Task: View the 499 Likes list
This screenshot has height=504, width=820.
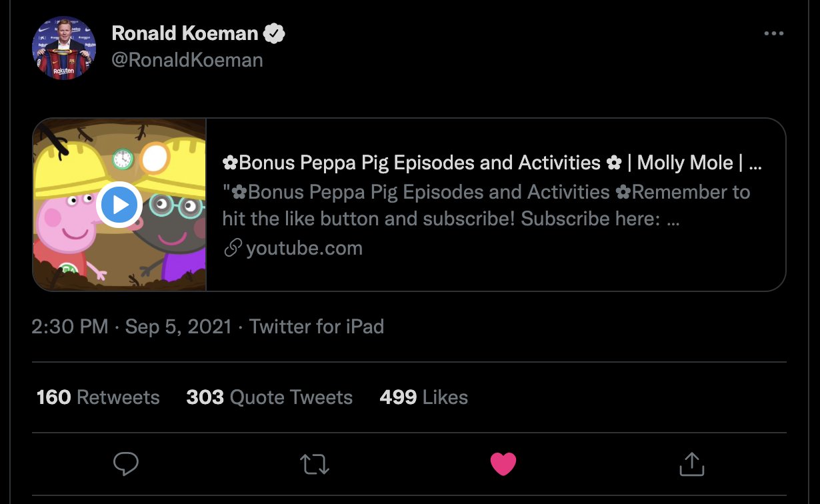Action: (x=423, y=397)
